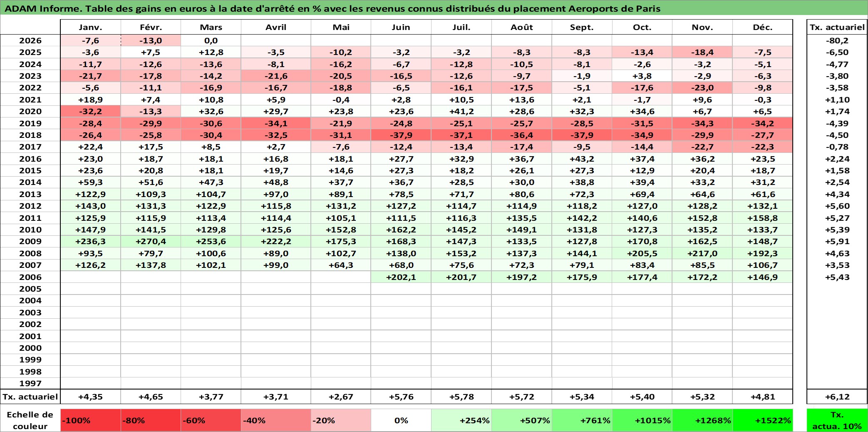
Task: Select the 'Déc.' column header
Action: pyautogui.click(x=763, y=27)
